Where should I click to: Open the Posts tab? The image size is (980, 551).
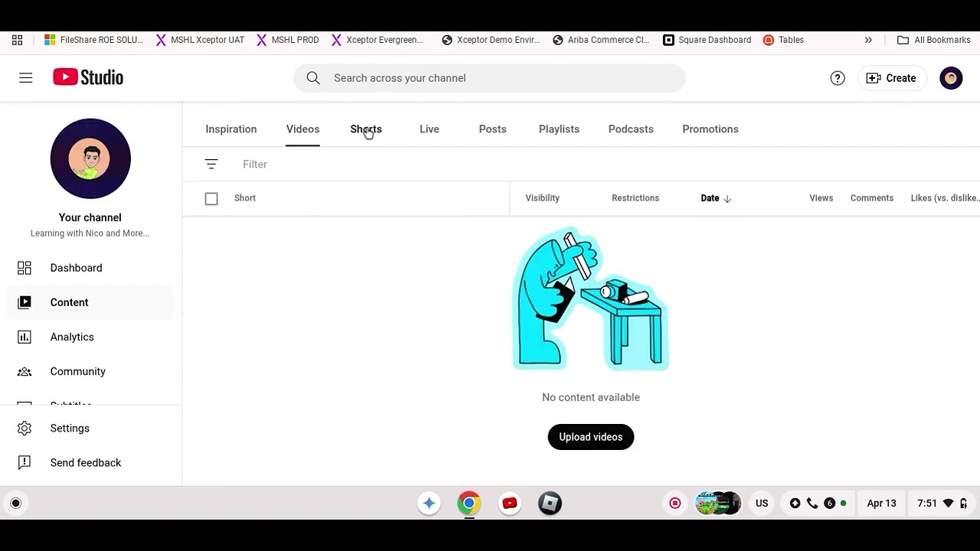pyautogui.click(x=493, y=129)
